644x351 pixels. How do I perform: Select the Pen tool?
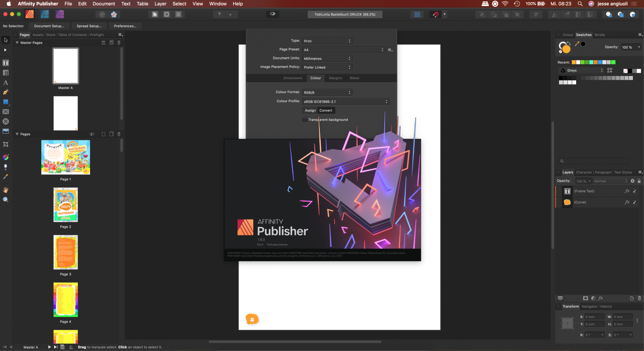pos(6,92)
